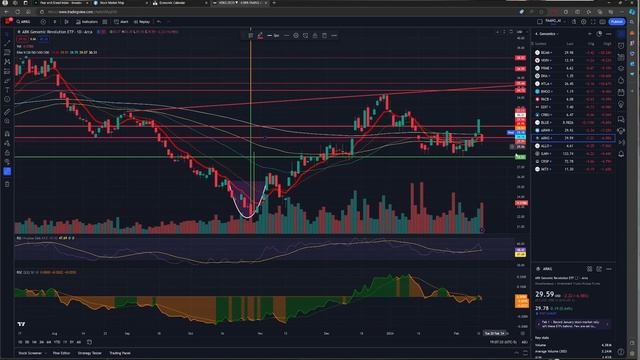Screen dimensions: 640x360
Task: Open the news headline in details panel
Action: click(x=572, y=324)
